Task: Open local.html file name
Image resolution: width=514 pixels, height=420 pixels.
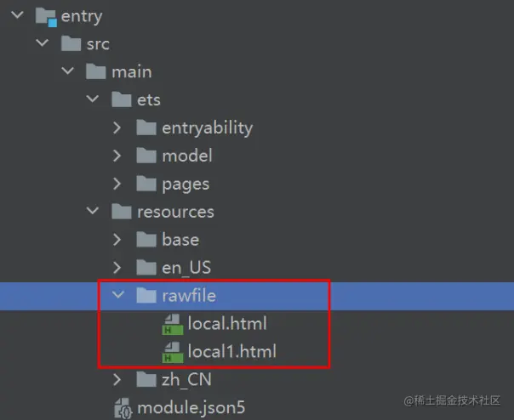Action: coord(227,324)
